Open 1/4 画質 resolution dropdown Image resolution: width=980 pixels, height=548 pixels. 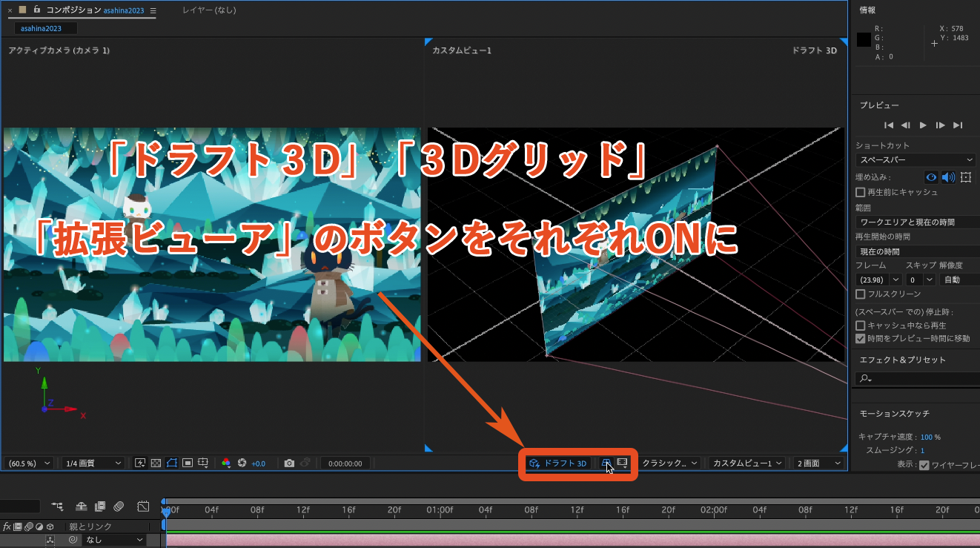(93, 463)
